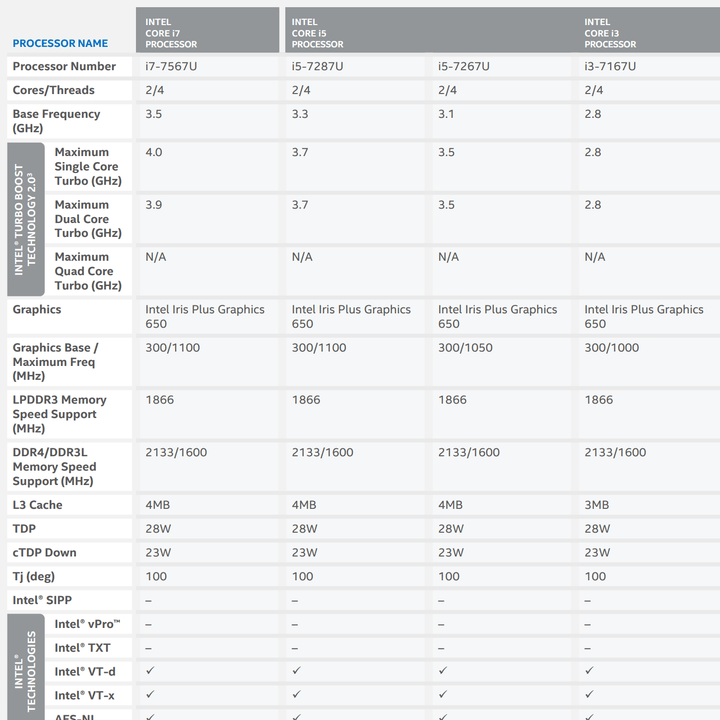Click the "Intel vPro" row label
The image size is (720, 720).
click(87, 624)
